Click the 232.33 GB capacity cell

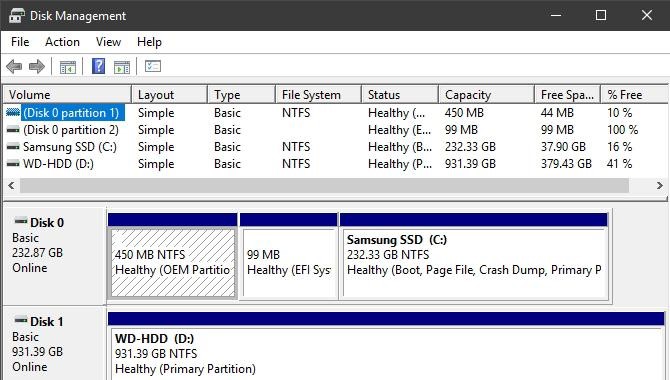coord(470,147)
